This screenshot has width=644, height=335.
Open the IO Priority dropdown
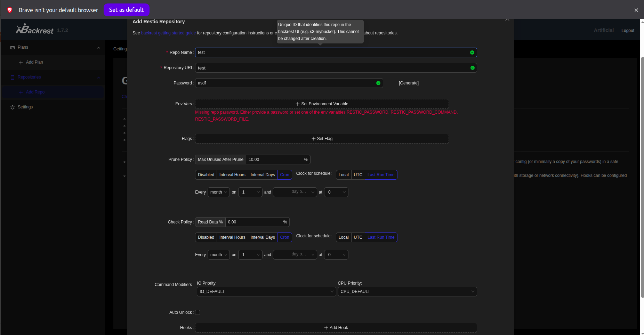click(266, 292)
